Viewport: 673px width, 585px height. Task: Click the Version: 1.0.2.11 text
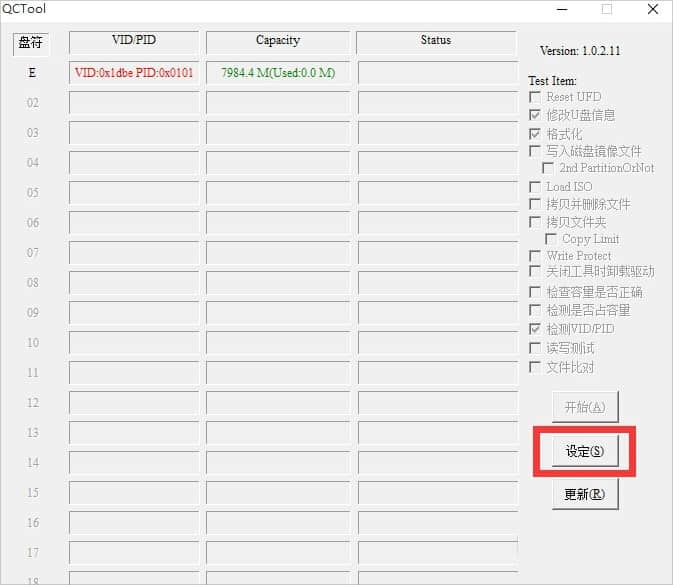coord(580,51)
